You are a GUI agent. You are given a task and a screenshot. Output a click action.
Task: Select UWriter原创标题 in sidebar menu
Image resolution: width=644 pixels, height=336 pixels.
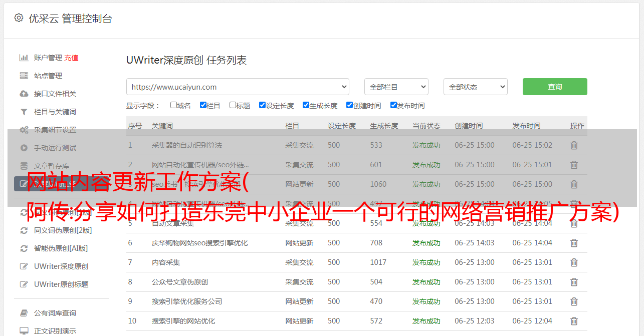click(61, 284)
